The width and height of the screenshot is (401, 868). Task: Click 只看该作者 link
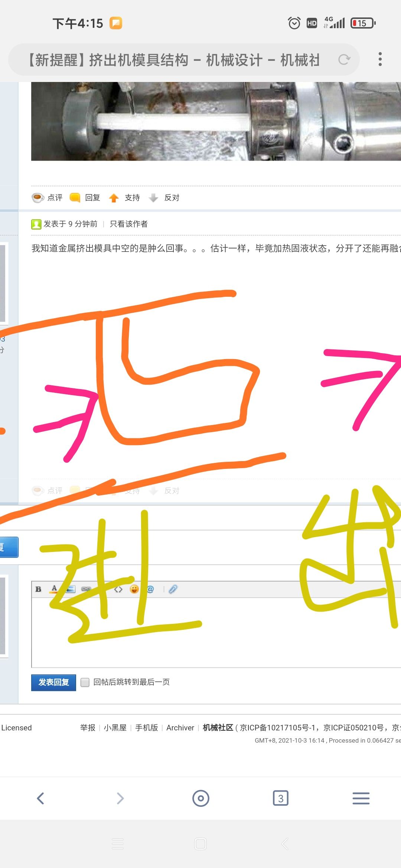point(129,224)
